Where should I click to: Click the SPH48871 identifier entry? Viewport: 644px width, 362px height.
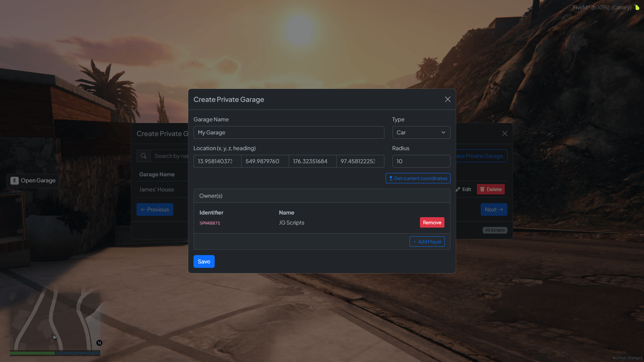coord(210,223)
